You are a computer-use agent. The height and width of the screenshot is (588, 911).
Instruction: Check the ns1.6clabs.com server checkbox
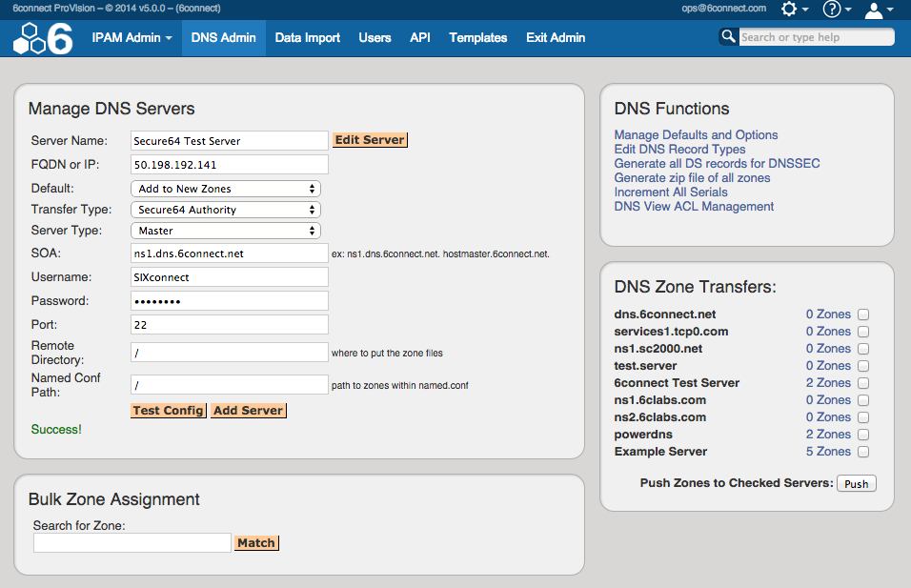[x=863, y=400]
